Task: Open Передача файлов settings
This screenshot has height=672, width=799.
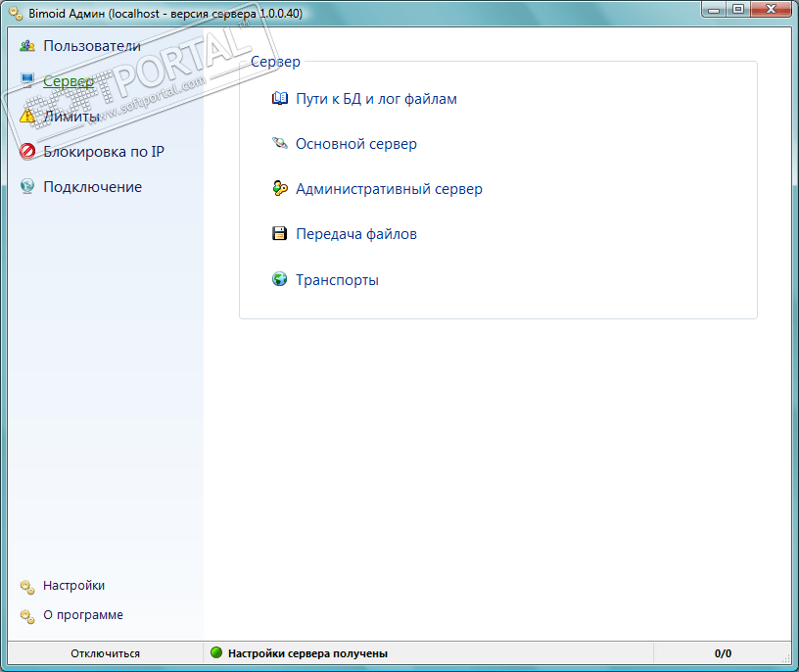Action: pyautogui.click(x=356, y=234)
